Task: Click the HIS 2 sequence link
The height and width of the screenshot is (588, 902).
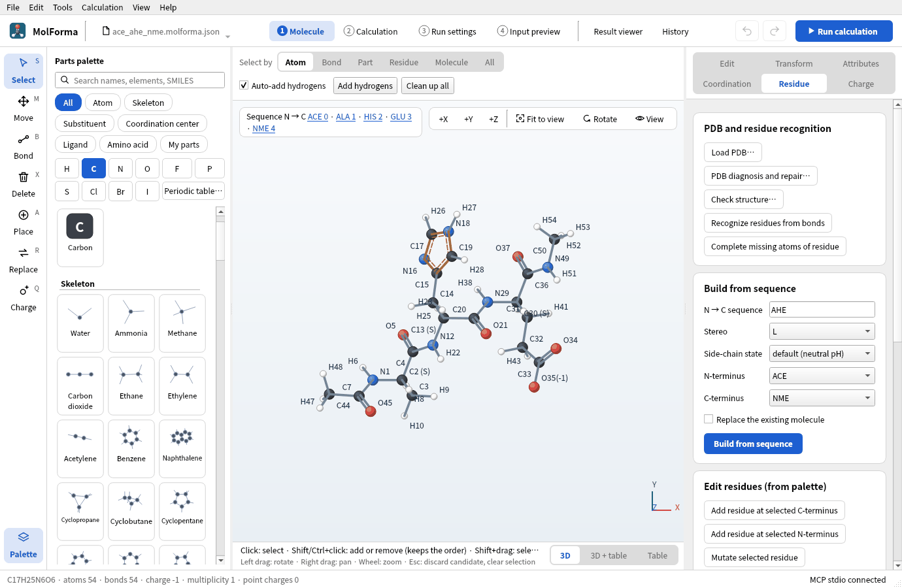Action: 373,117
